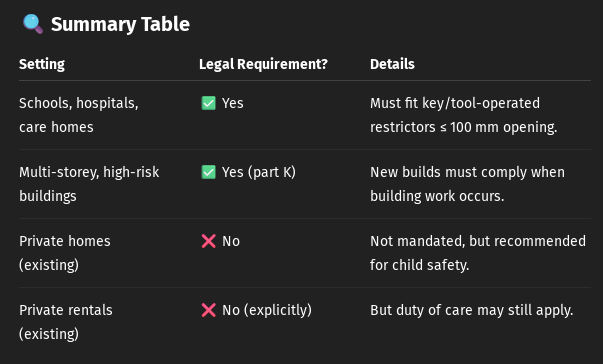This screenshot has height=364, width=603.
Task: Select the Setting column header
Action: 42,64
